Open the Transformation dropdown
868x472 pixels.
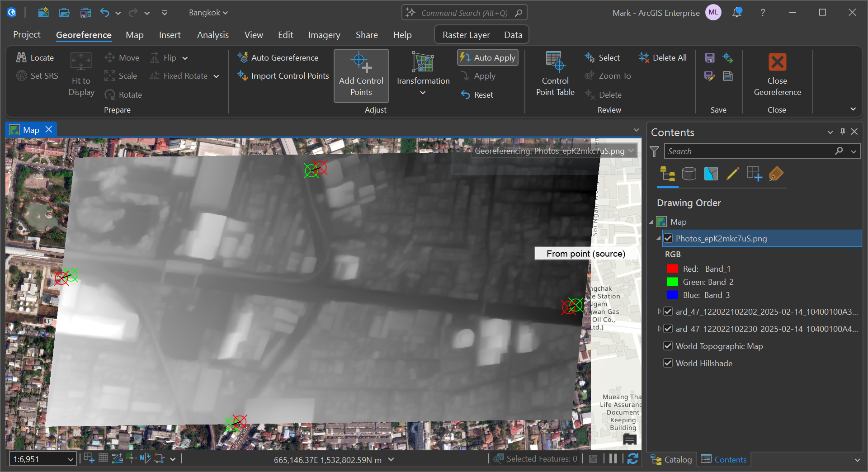click(x=423, y=74)
